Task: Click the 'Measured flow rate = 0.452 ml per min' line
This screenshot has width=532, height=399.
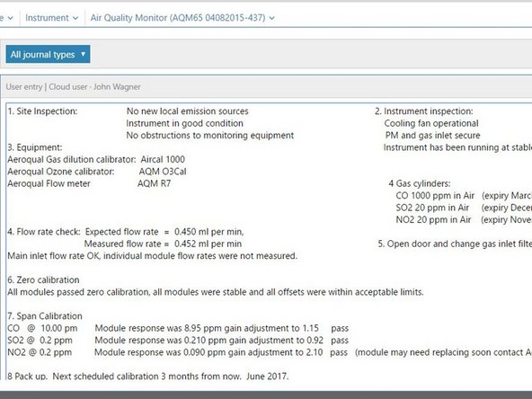Action: point(163,244)
